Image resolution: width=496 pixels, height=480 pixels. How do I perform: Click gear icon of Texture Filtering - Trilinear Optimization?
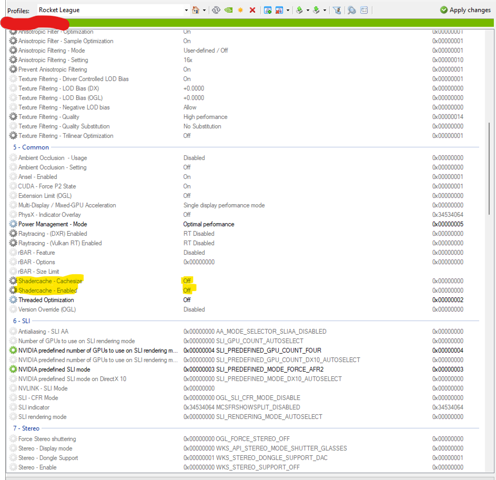coord(13,135)
